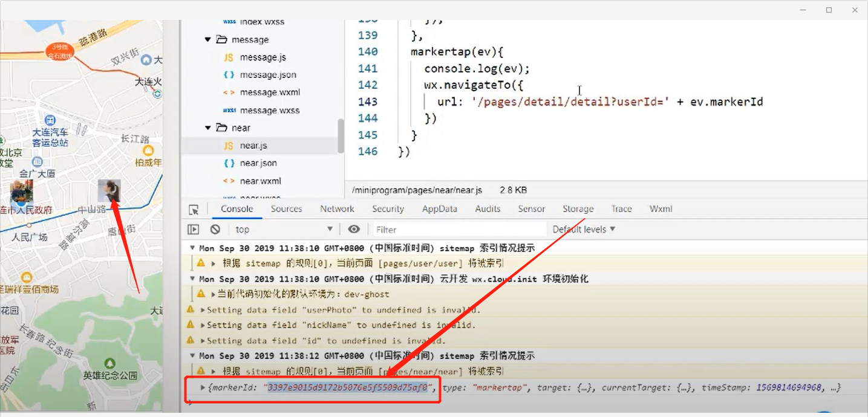This screenshot has height=417, width=868.
Task: Click the warning icon beside nickName message
Action: (x=191, y=325)
